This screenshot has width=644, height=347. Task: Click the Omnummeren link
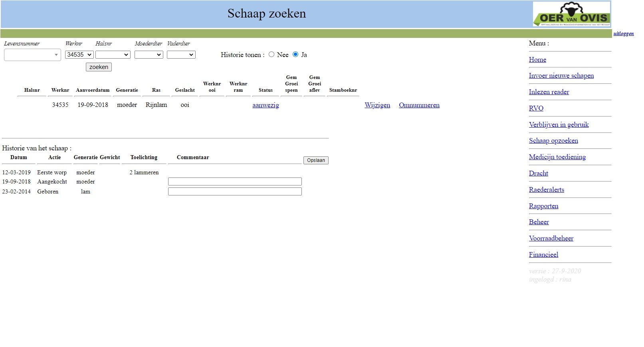[x=419, y=105]
